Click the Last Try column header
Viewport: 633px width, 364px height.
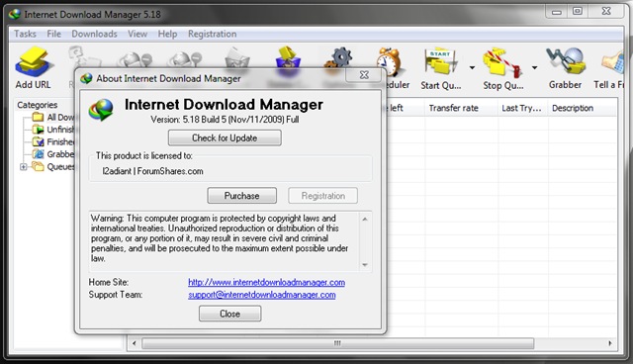coord(522,108)
